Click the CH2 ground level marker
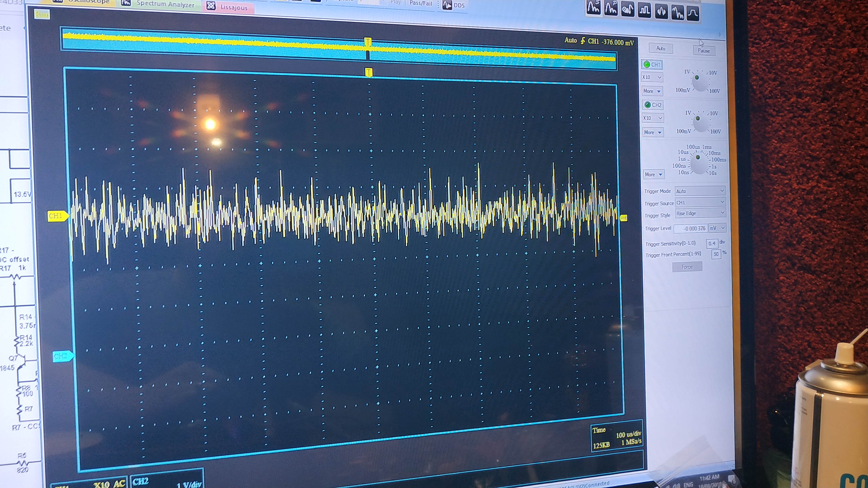868x488 pixels. [x=63, y=356]
